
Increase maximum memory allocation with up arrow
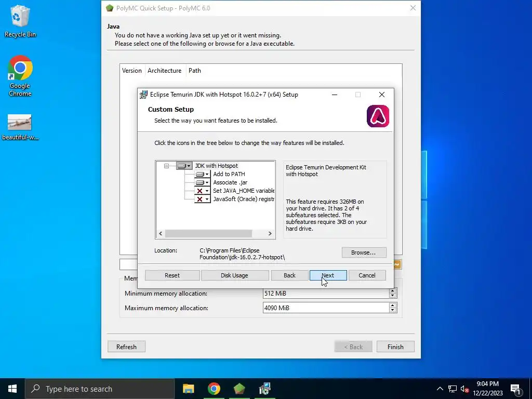point(393,305)
